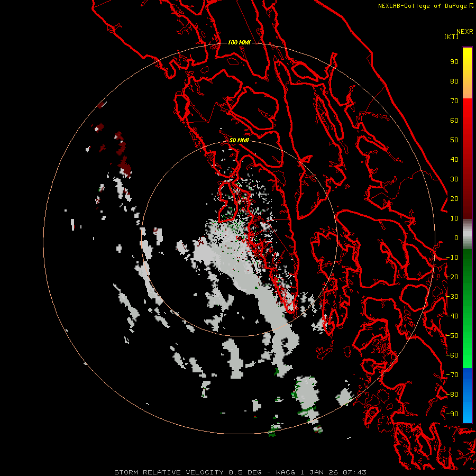Pick the dark maroon band of the color scale
Viewport: 476px width, 476px height.
pos(467,200)
